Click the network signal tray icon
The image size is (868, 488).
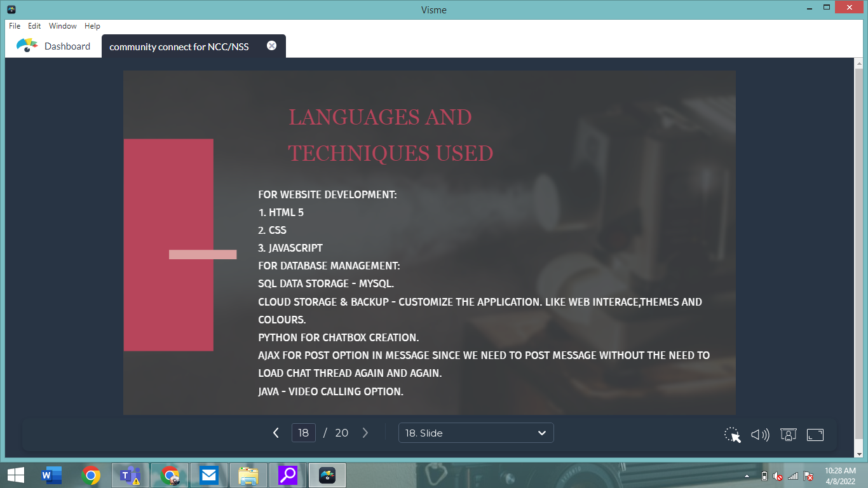(793, 475)
